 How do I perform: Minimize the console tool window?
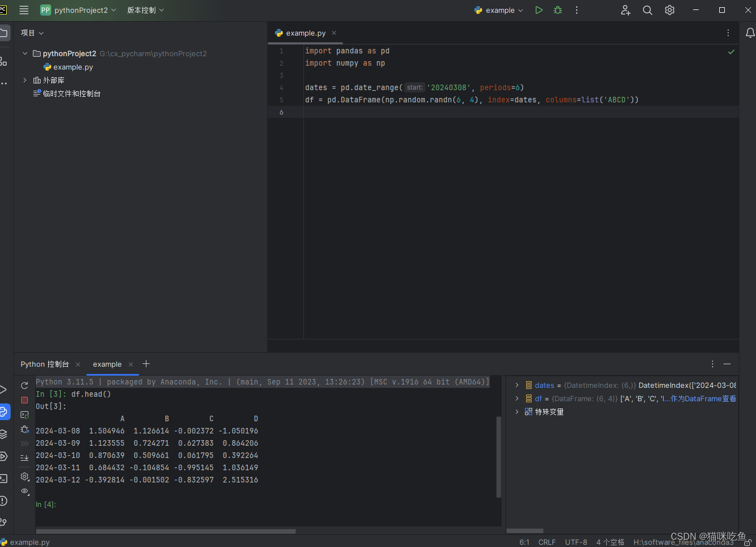[727, 364]
